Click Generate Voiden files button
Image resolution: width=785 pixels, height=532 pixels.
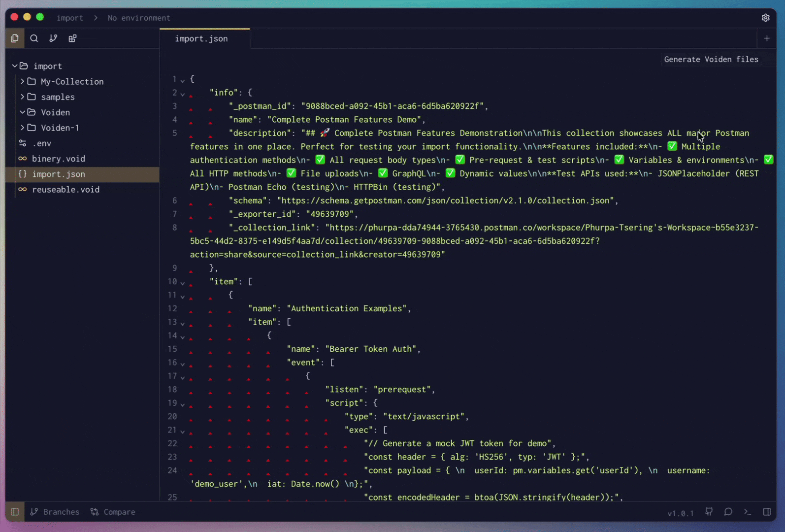click(x=711, y=59)
